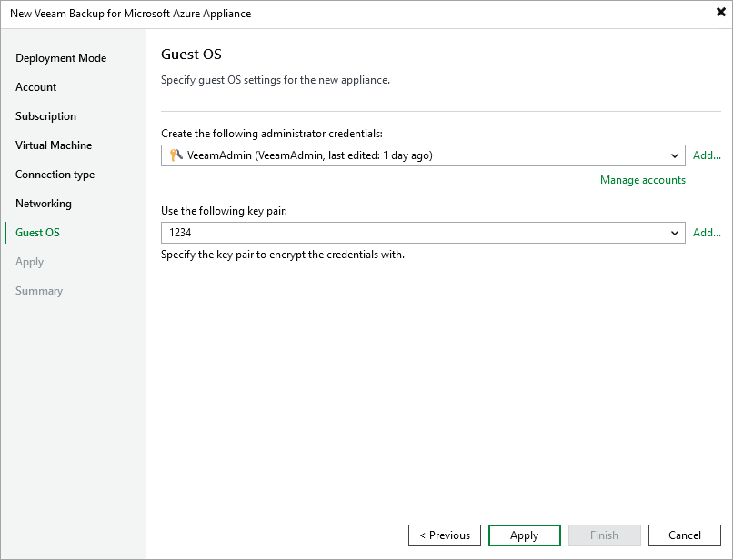Go to the Connection type step
The height and width of the screenshot is (560, 733).
pyautogui.click(x=55, y=175)
